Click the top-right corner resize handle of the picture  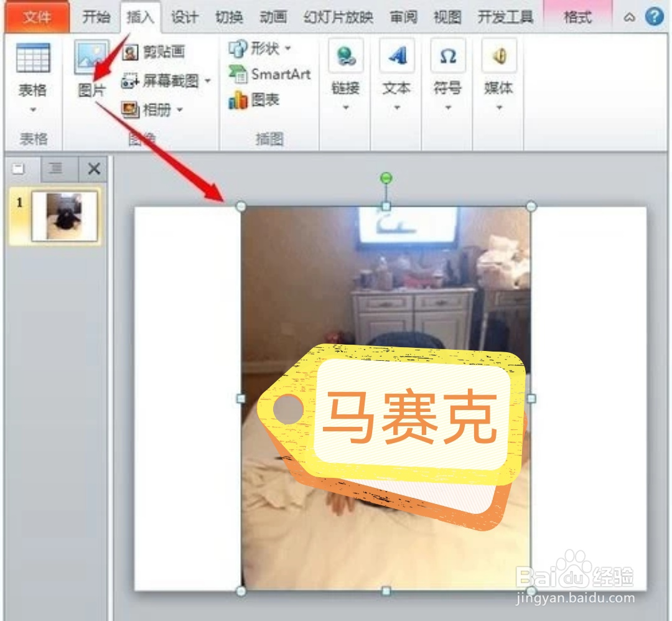[531, 207]
